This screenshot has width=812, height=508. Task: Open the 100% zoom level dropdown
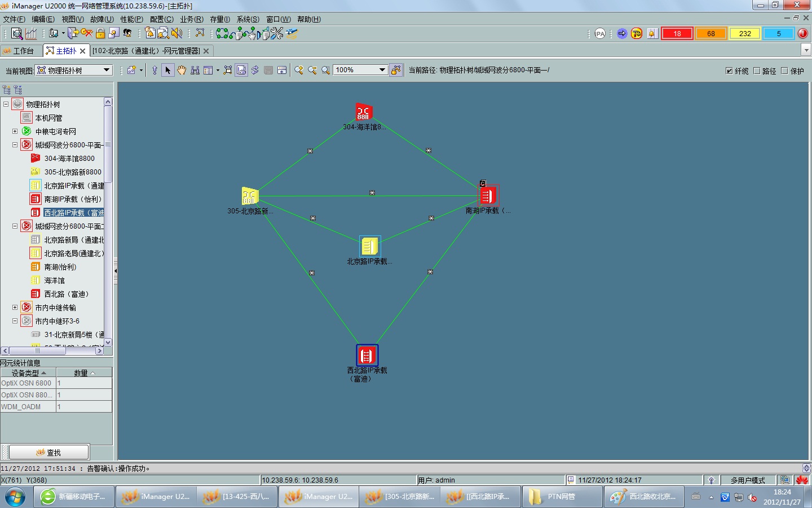coord(382,70)
